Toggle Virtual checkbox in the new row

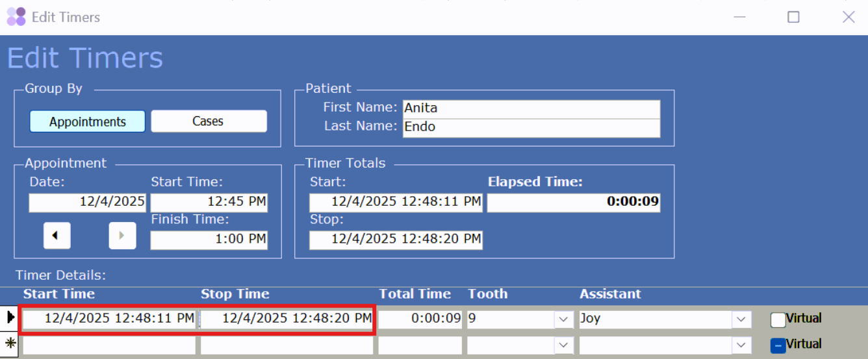[x=778, y=345]
